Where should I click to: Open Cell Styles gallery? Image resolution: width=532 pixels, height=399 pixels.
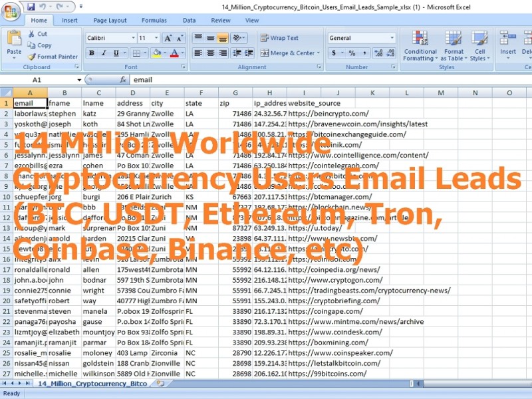[479, 45]
